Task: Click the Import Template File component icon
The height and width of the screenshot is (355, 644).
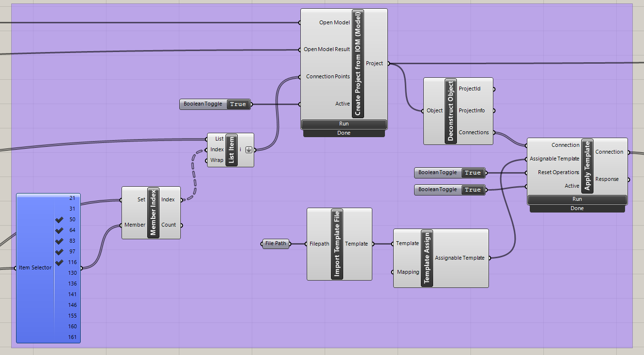Action: (337, 243)
